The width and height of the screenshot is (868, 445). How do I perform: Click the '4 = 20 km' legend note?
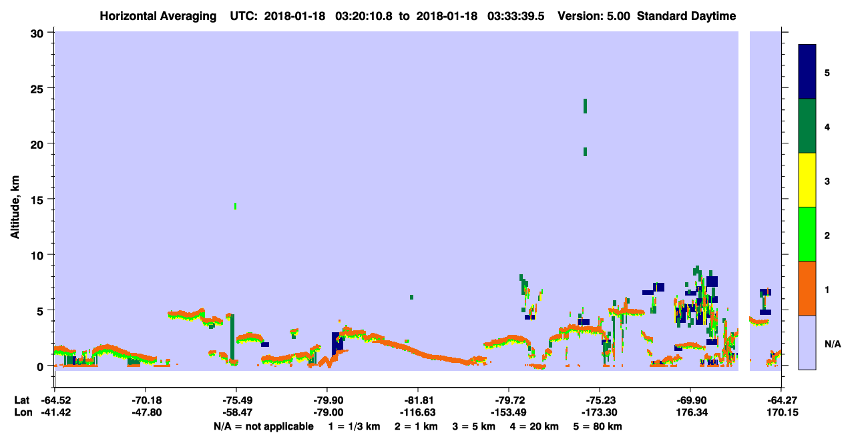(x=535, y=426)
